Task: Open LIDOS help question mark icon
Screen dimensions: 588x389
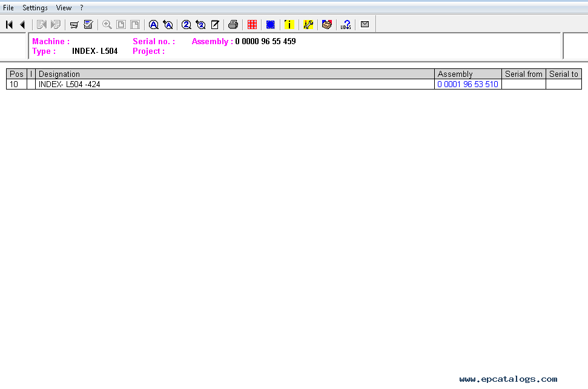Action: 346,25
